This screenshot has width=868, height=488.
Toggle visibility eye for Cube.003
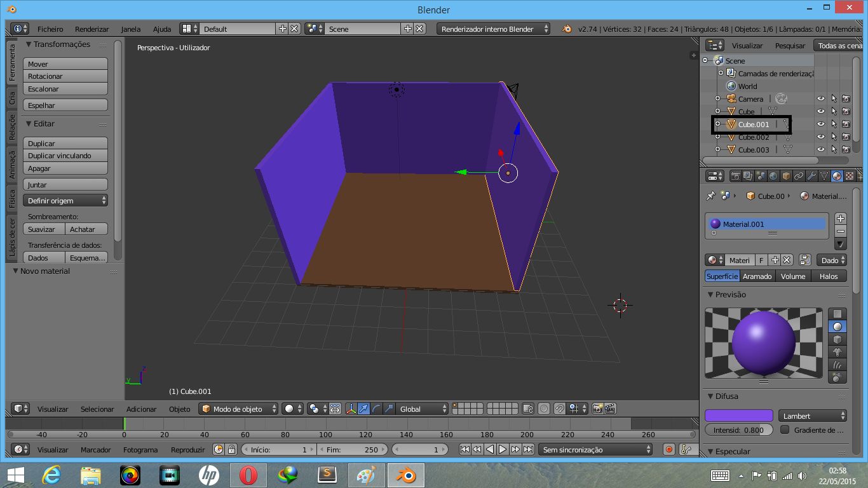pyautogui.click(x=820, y=150)
